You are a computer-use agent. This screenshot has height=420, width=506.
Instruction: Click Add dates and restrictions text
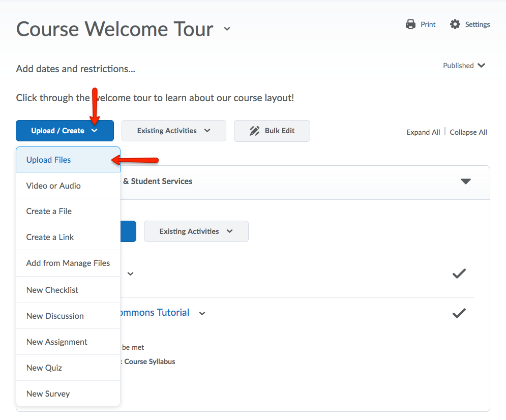(x=76, y=69)
